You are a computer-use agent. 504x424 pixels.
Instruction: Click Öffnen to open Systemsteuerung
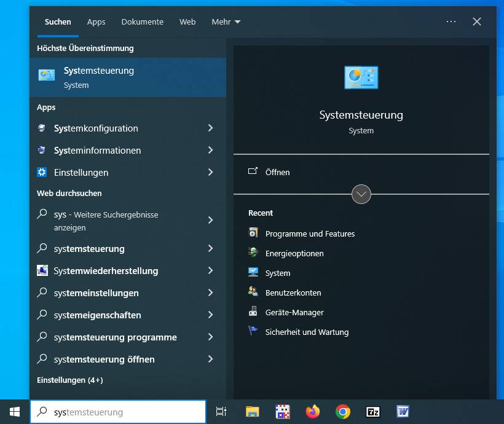coord(277,172)
